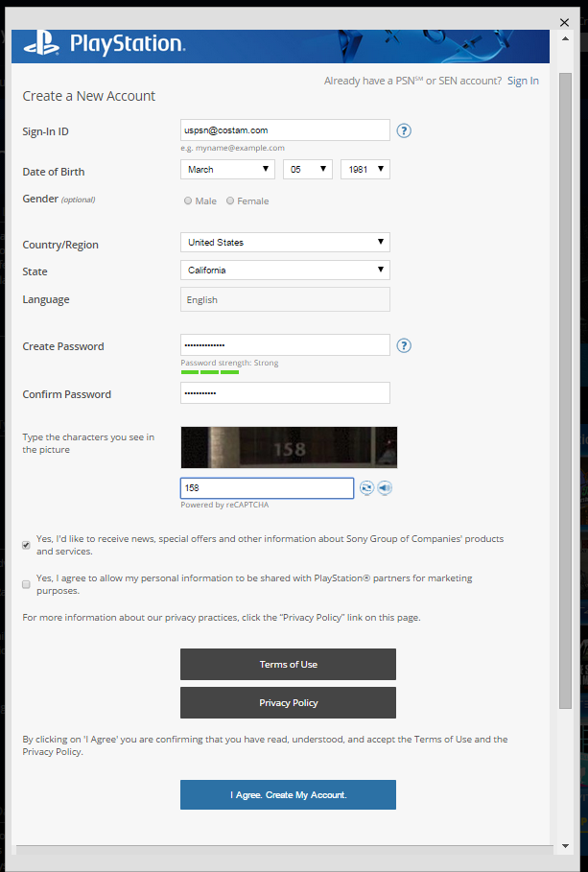Click the Create Password field

285,344
